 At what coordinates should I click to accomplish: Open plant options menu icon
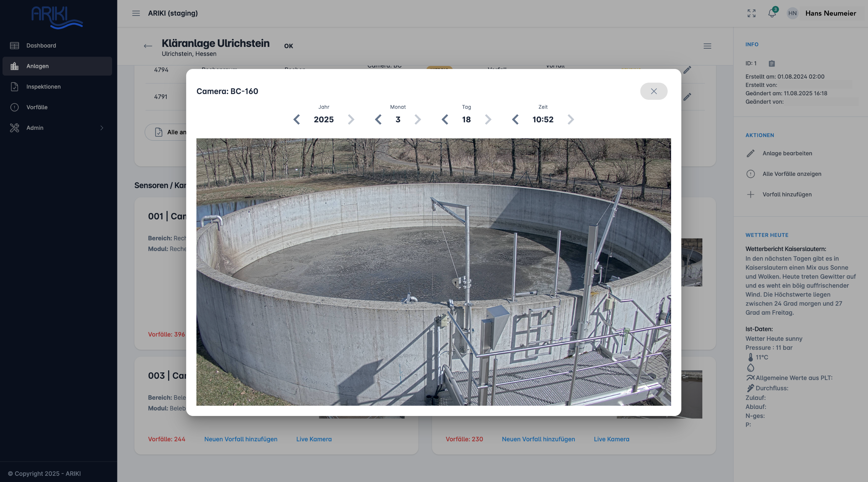point(707,46)
